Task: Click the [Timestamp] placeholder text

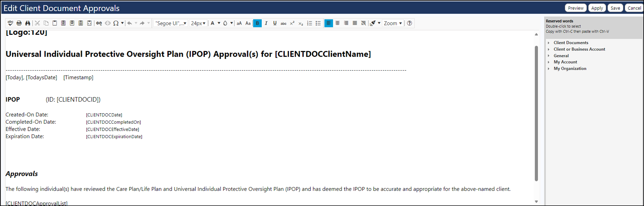Action: (78, 77)
